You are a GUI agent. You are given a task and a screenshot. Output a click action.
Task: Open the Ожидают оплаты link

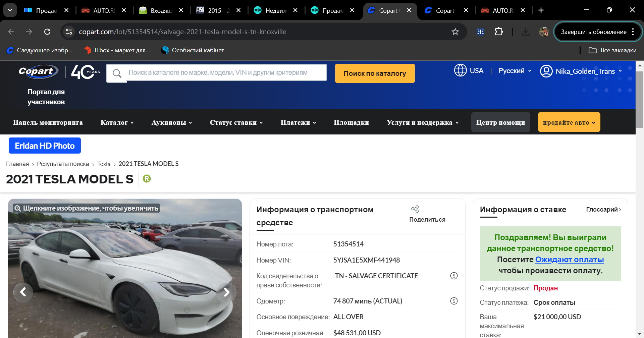pos(569,260)
